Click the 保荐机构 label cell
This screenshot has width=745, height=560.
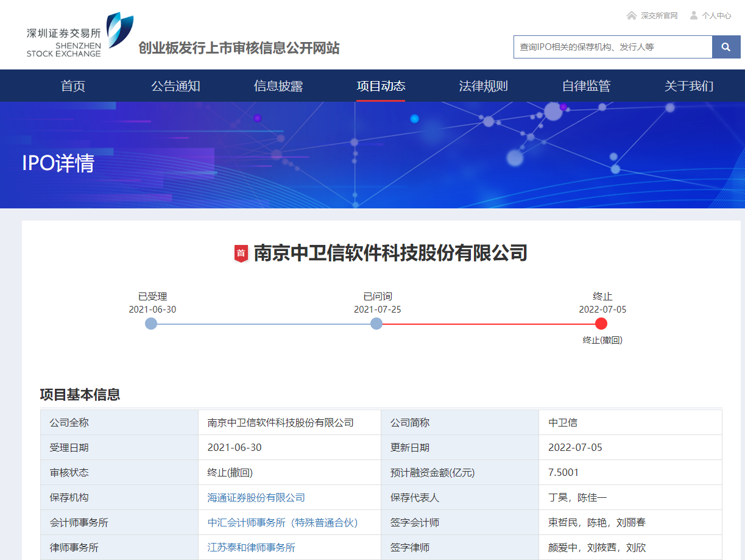click(x=119, y=497)
